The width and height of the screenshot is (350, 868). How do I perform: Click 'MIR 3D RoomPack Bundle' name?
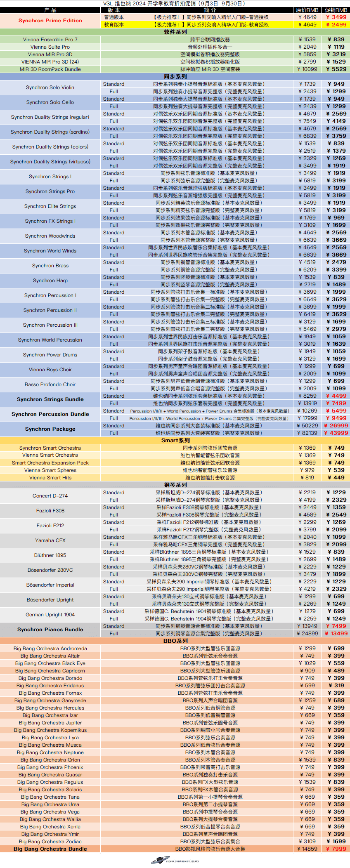click(x=50, y=69)
